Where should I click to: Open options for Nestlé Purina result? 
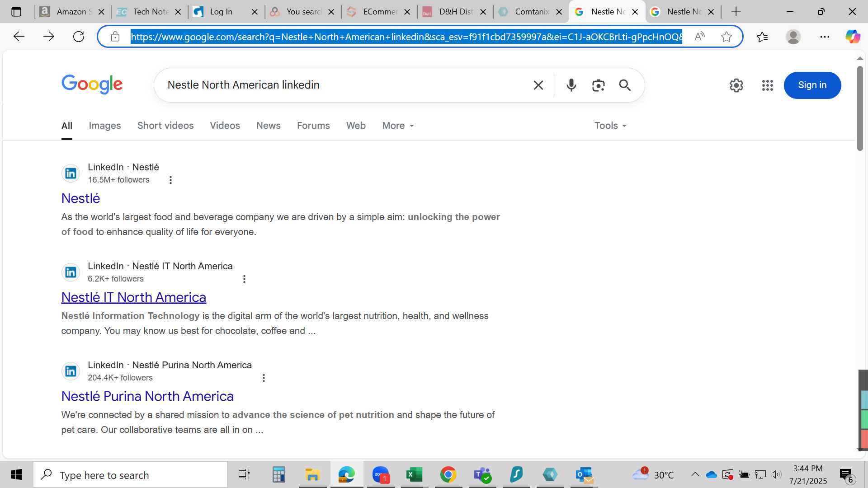pyautogui.click(x=264, y=378)
